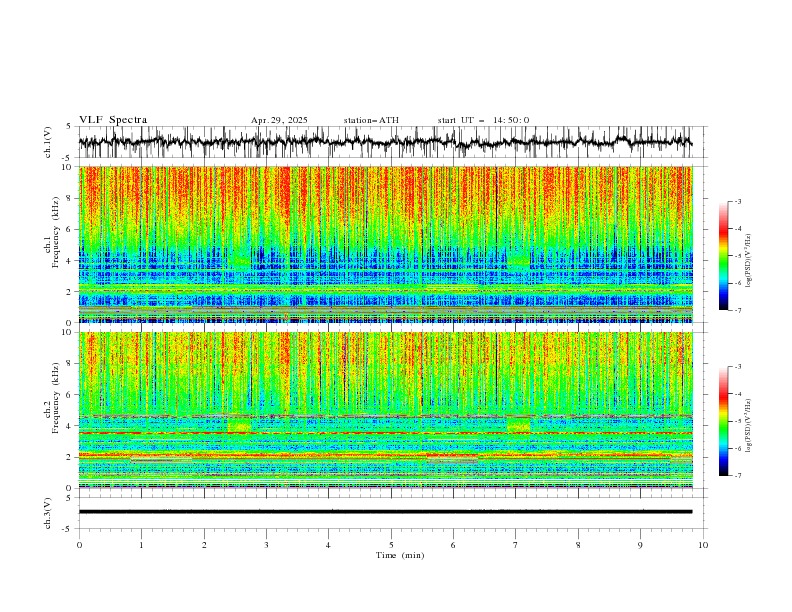
Task: Click time axis tick label "9"
Action: click(641, 545)
